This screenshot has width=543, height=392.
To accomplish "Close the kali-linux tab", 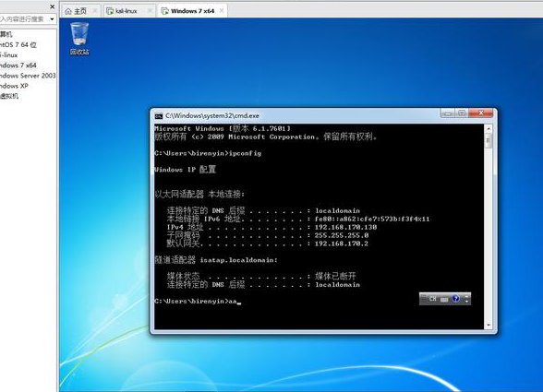I will click(150, 11).
